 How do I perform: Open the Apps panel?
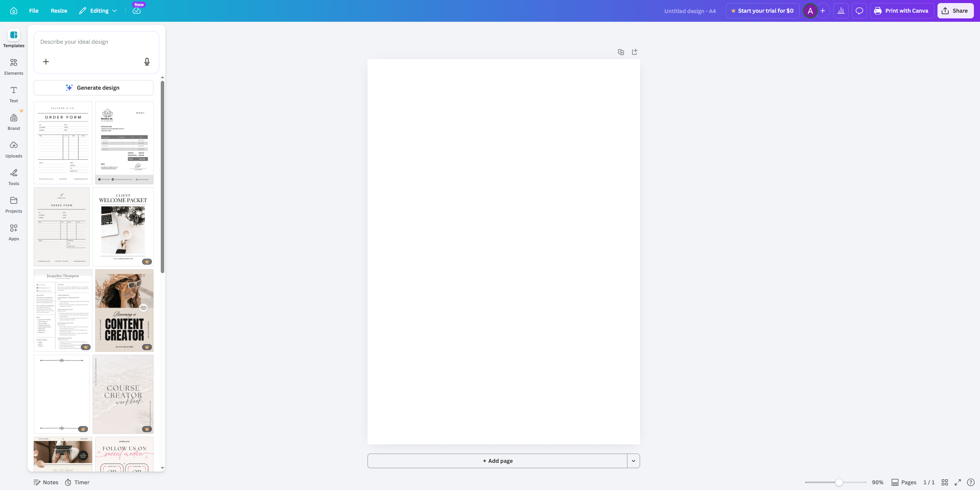13,232
